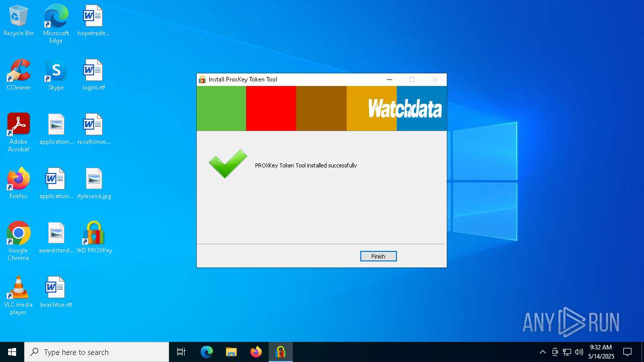Select the beachtue.rtf document icon

pyautogui.click(x=56, y=293)
